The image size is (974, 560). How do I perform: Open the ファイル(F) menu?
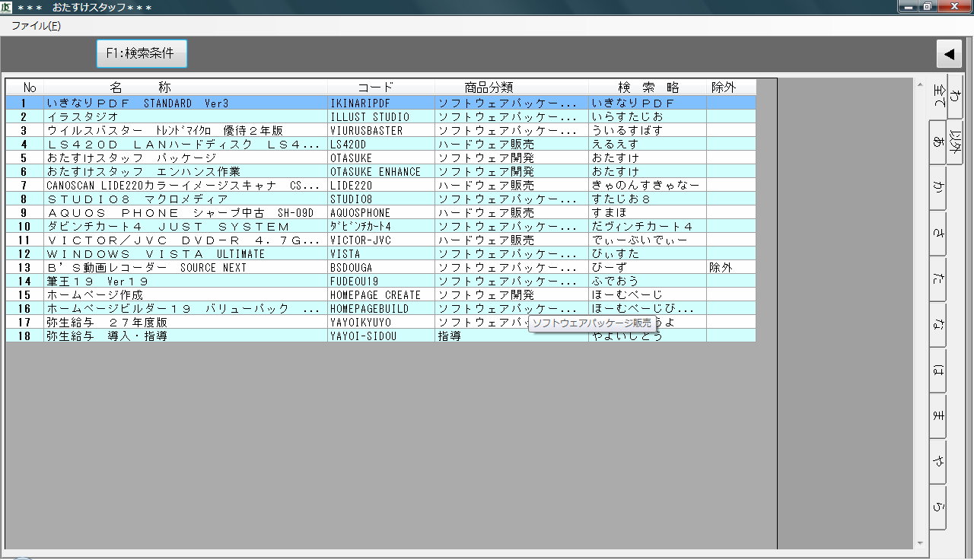coord(36,26)
